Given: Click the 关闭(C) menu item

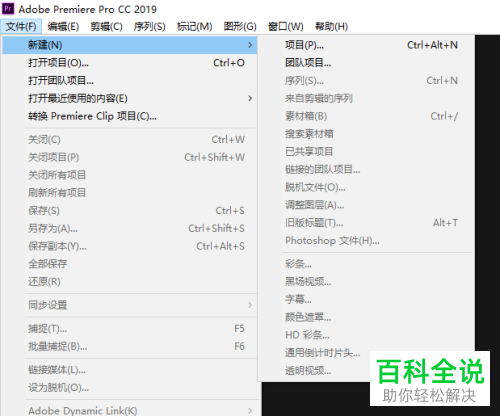Looking at the screenshot, I should pyautogui.click(x=130, y=139).
